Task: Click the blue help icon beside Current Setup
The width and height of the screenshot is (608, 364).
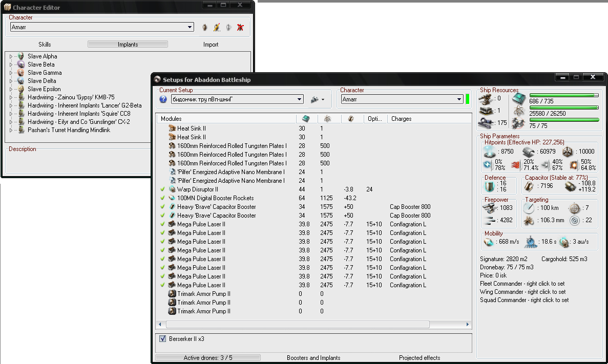Action: click(x=163, y=99)
